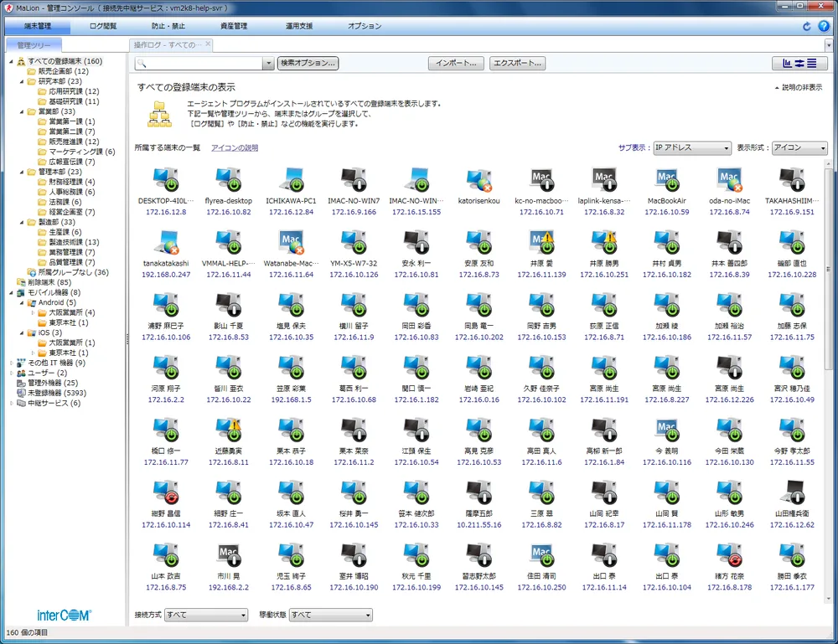Switch to the 管理ツリー tab

pyautogui.click(x=34, y=45)
